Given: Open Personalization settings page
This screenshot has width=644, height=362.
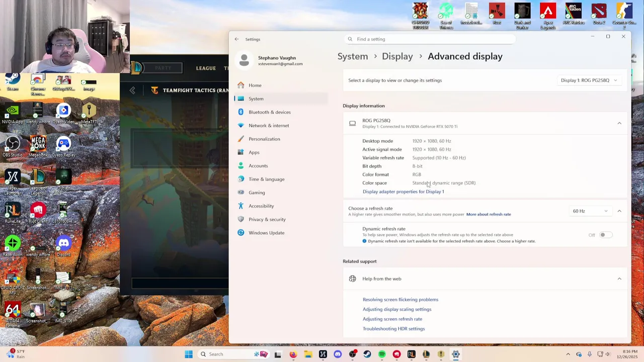Looking at the screenshot, I should tap(281, 139).
